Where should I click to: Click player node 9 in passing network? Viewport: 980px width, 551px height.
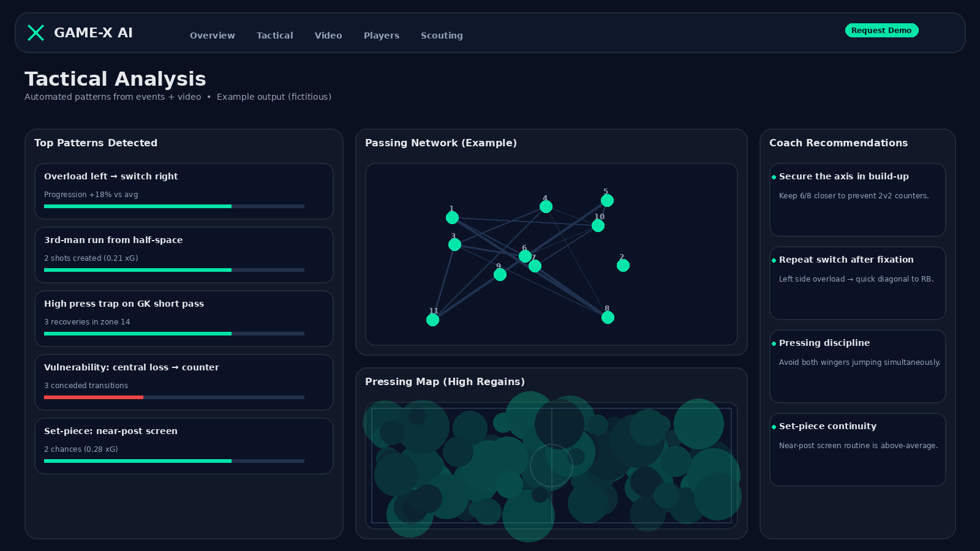[x=500, y=275]
